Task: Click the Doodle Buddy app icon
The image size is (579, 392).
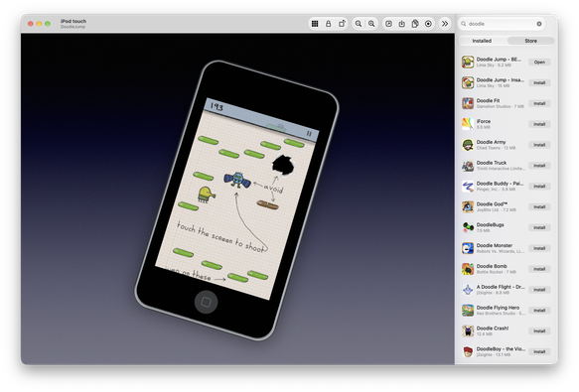Action: click(468, 186)
